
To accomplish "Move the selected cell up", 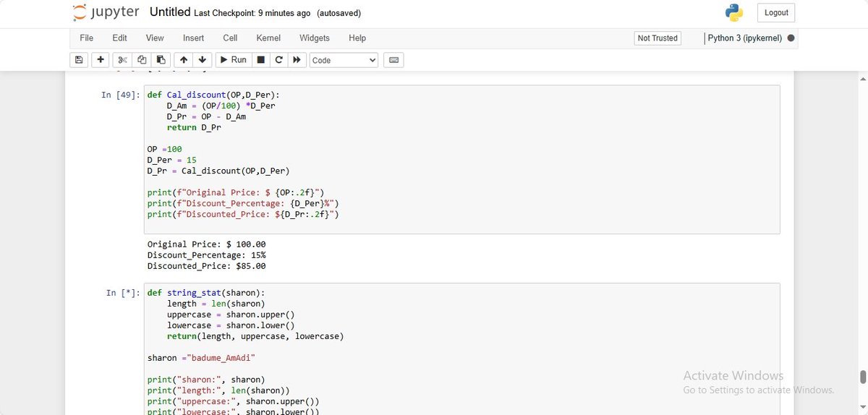I will tap(184, 60).
